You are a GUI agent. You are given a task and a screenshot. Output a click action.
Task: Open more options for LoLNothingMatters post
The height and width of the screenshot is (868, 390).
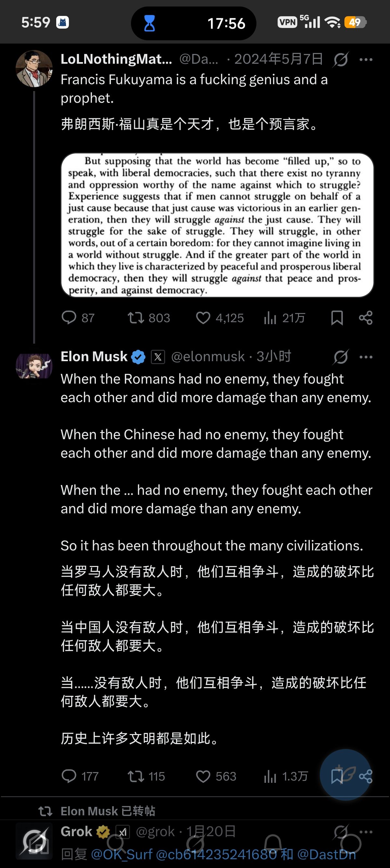pos(366,59)
